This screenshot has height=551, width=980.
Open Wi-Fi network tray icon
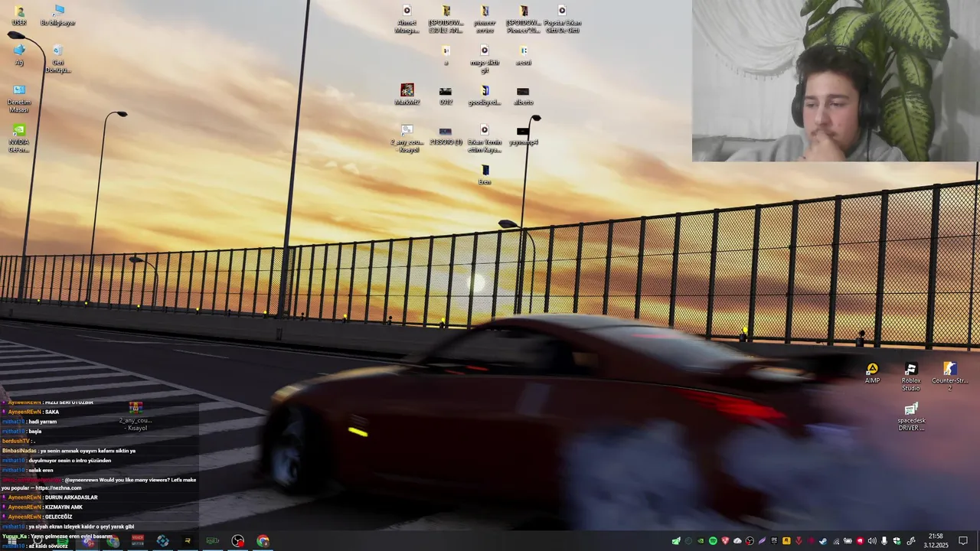(836, 541)
